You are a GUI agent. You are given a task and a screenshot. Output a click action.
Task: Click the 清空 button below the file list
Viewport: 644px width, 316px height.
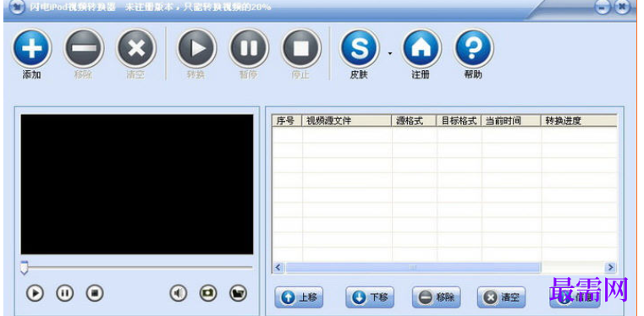click(501, 297)
